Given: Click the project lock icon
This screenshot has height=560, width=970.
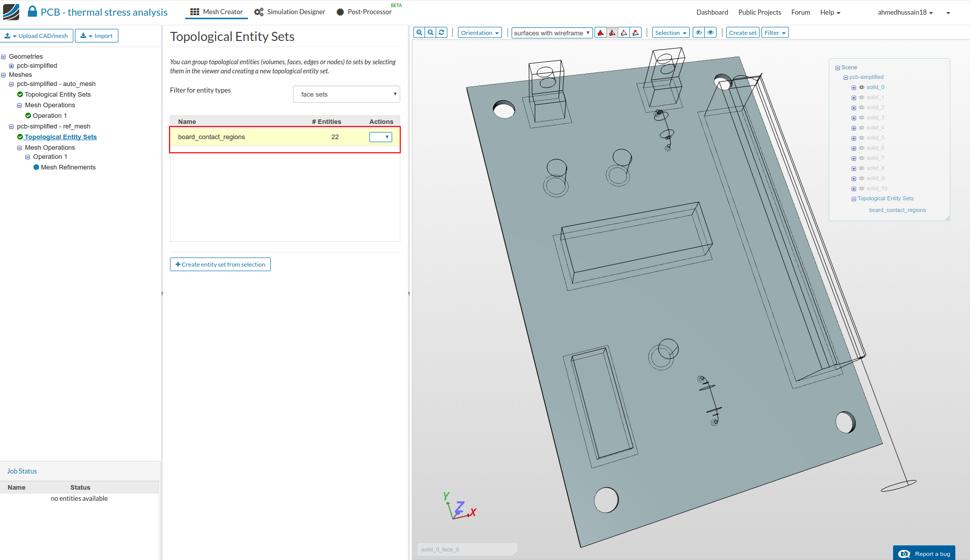Looking at the screenshot, I should 32,12.
